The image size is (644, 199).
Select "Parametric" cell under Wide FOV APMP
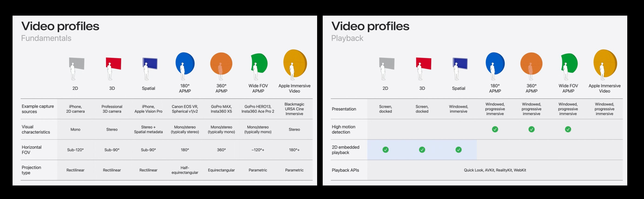tap(258, 170)
